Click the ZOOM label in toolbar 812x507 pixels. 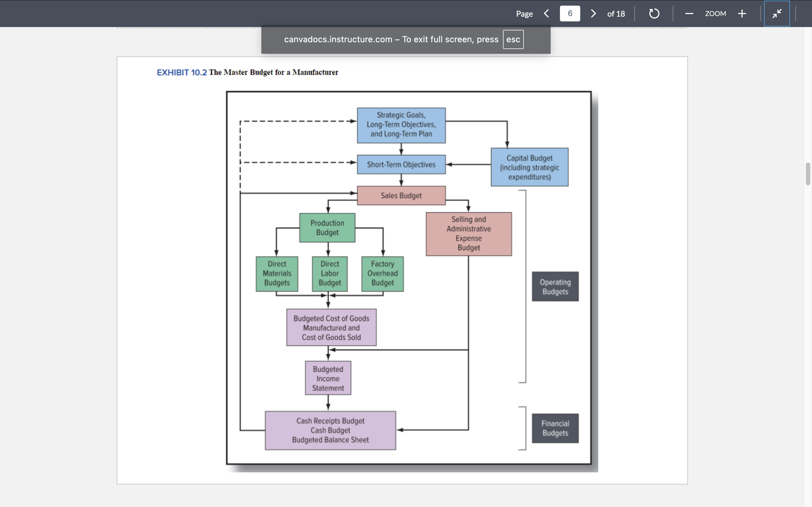[715, 14]
